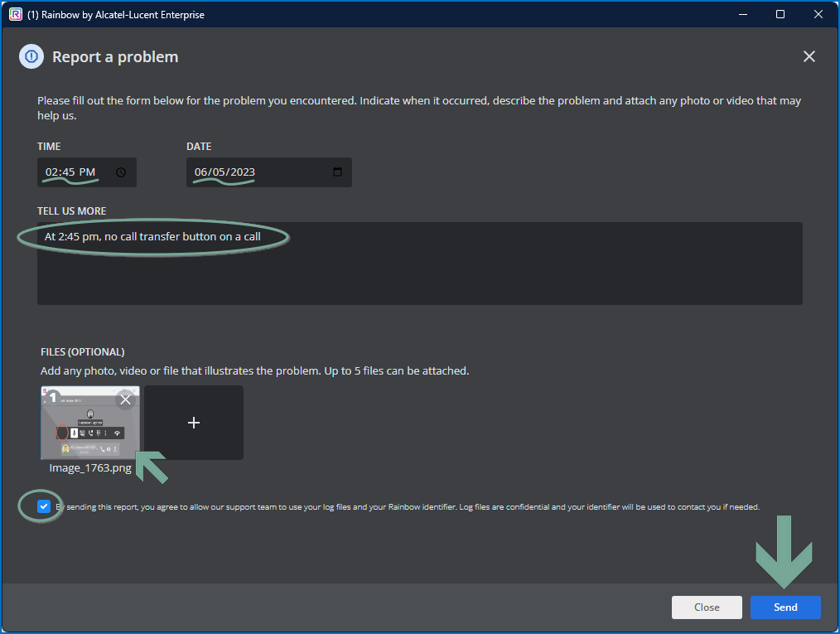Click the Image_1763.png file name label

tap(89, 468)
